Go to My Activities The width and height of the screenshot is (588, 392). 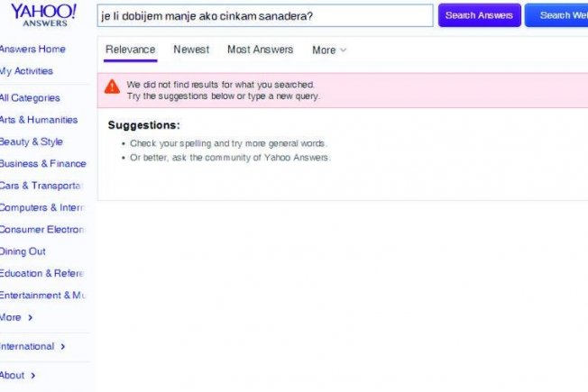26,71
